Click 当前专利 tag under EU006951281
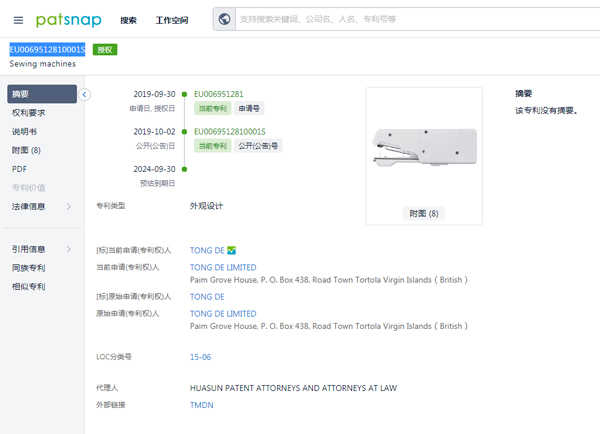 213,108
